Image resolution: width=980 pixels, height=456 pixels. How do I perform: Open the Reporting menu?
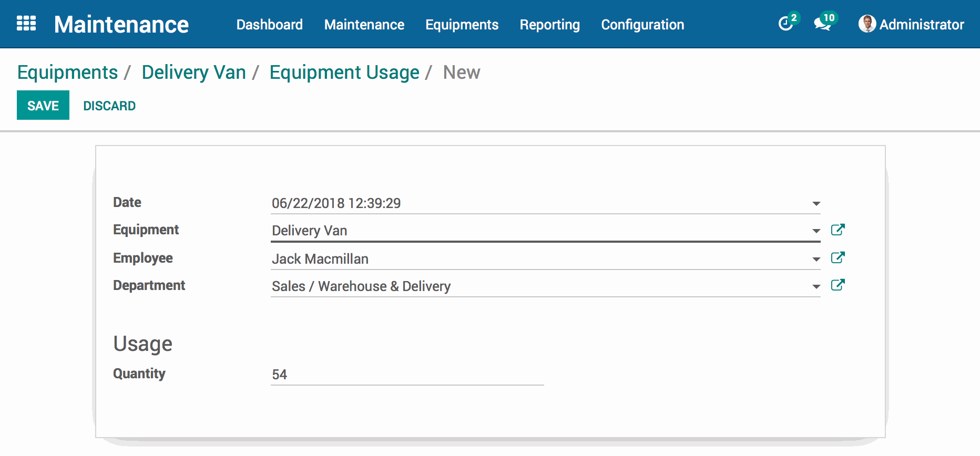(550, 25)
